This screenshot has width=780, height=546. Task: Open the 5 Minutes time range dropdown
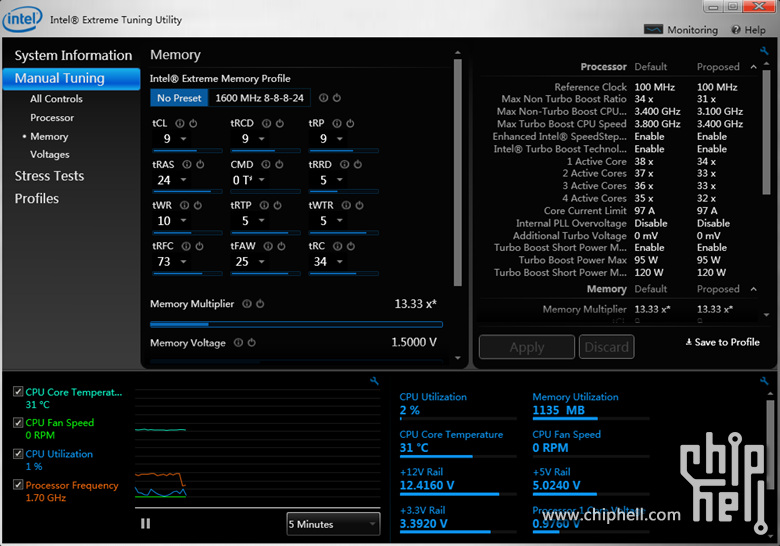[x=333, y=524]
